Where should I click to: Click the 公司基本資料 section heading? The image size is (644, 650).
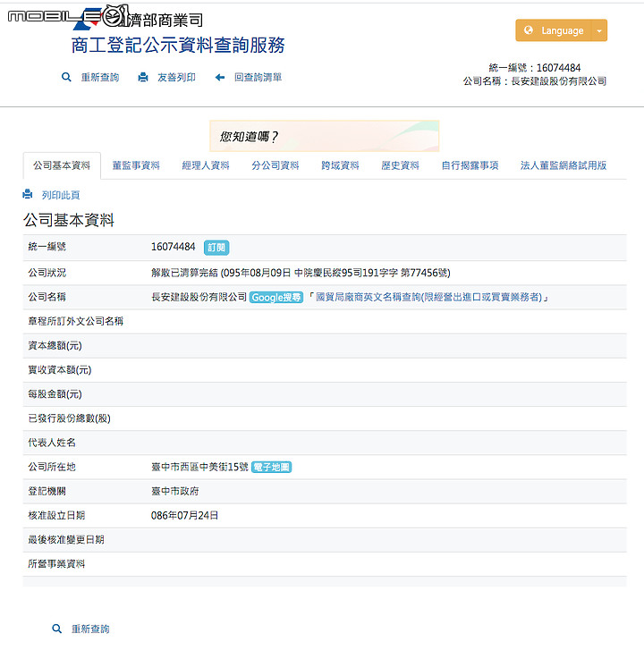[x=69, y=220]
